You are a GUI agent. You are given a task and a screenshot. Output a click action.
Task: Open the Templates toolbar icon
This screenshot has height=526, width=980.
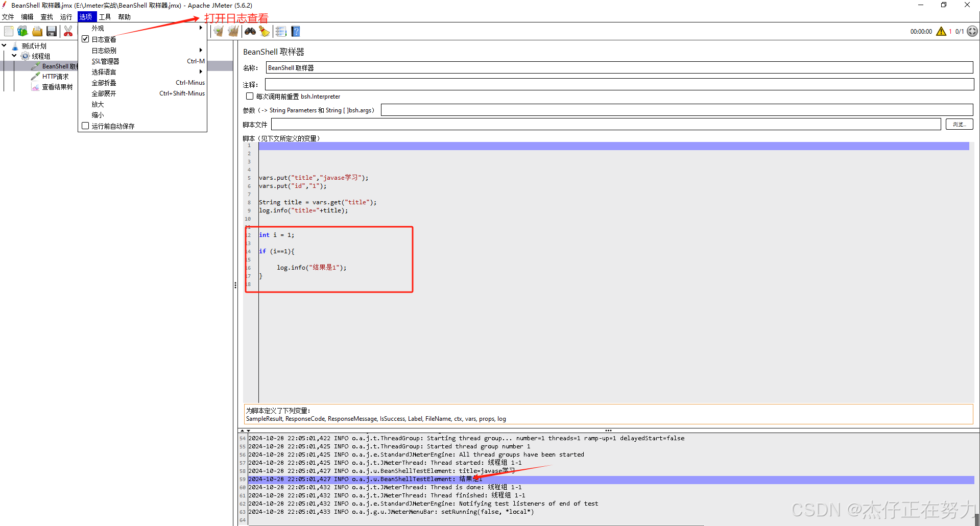[x=22, y=32]
